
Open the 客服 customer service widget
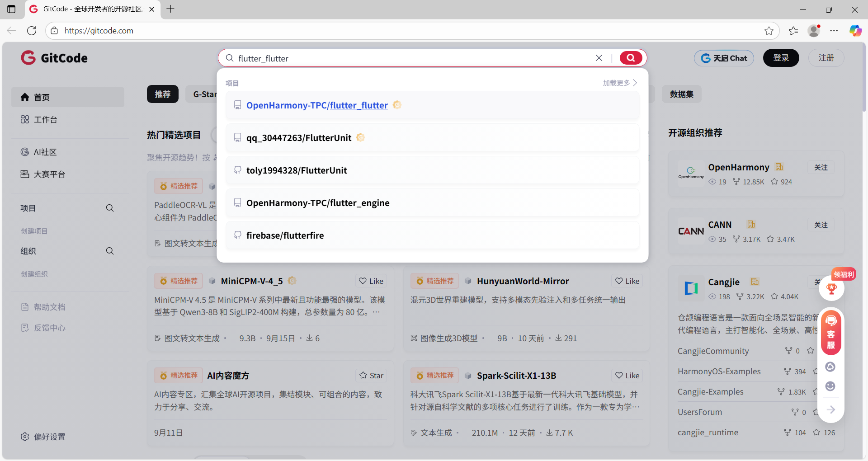tap(831, 332)
